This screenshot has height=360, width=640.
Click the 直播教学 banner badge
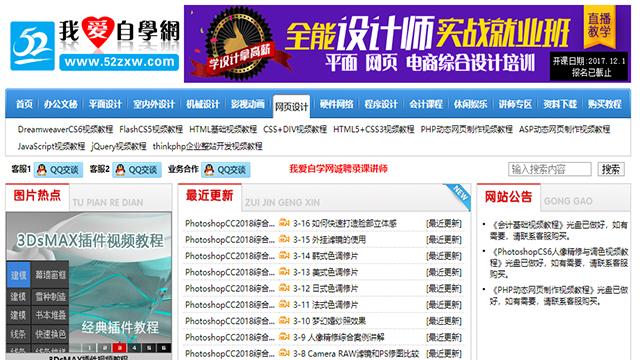pos(599,24)
